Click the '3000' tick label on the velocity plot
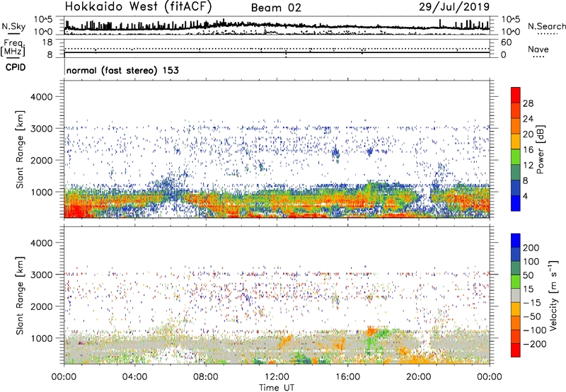 click(x=42, y=275)
